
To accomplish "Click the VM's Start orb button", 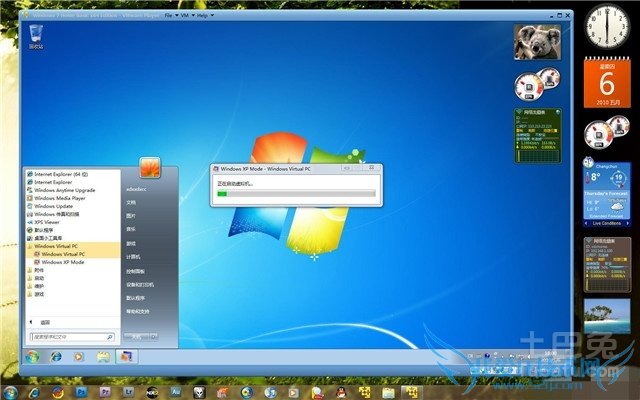I will 32,357.
